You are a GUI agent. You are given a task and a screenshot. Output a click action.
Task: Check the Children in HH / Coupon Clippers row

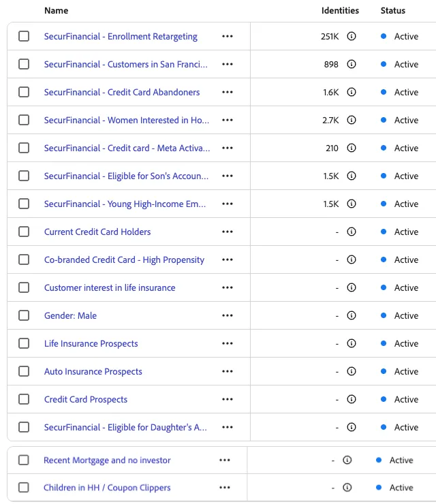[x=23, y=487]
